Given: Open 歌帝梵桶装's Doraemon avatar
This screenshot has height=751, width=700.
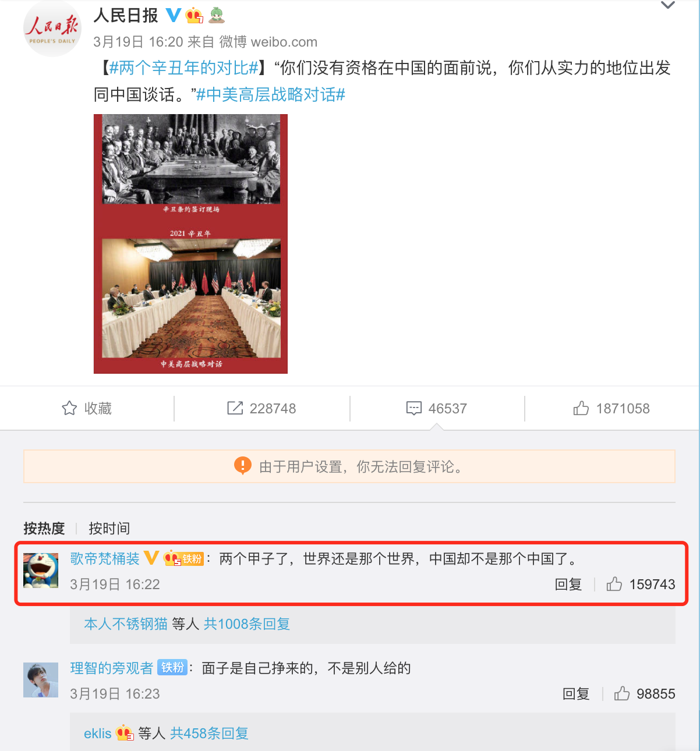Looking at the screenshot, I should [x=41, y=571].
